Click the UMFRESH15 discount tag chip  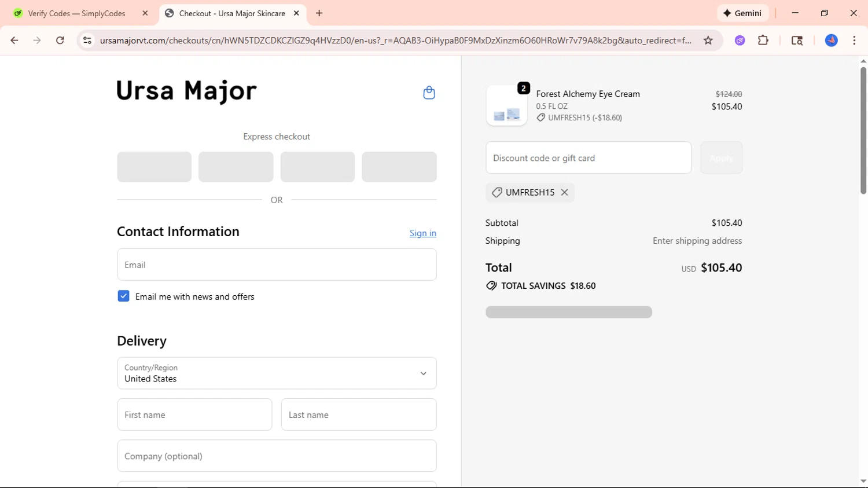[530, 192]
